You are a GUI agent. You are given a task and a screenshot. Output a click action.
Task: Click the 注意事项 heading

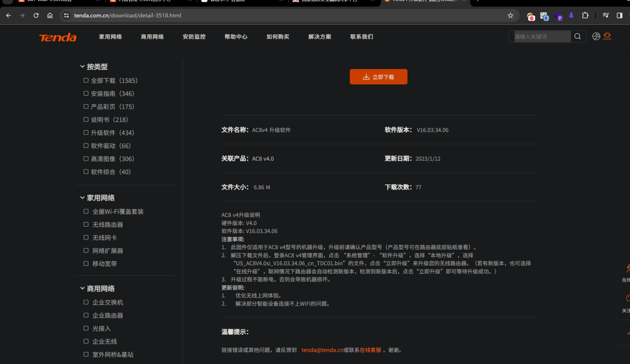click(x=233, y=239)
